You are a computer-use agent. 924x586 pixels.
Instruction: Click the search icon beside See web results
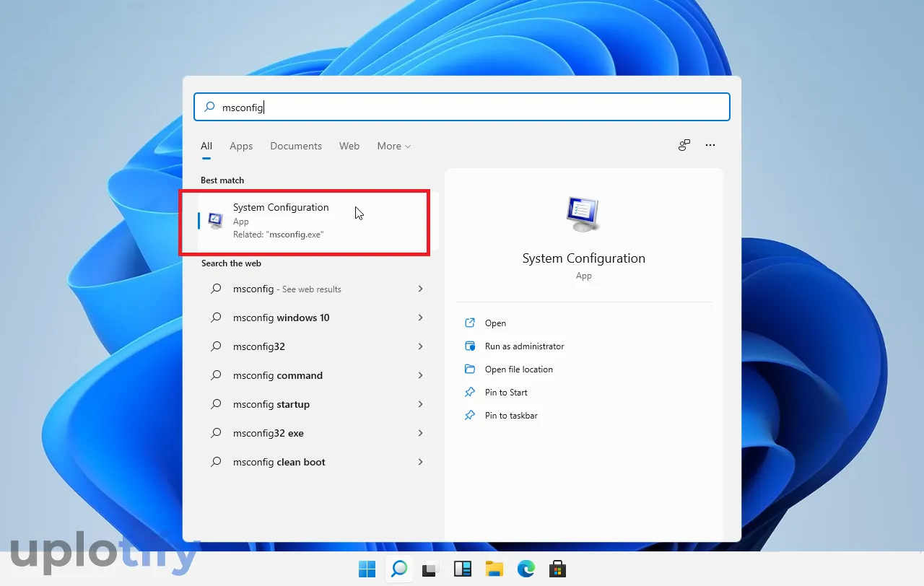click(216, 289)
